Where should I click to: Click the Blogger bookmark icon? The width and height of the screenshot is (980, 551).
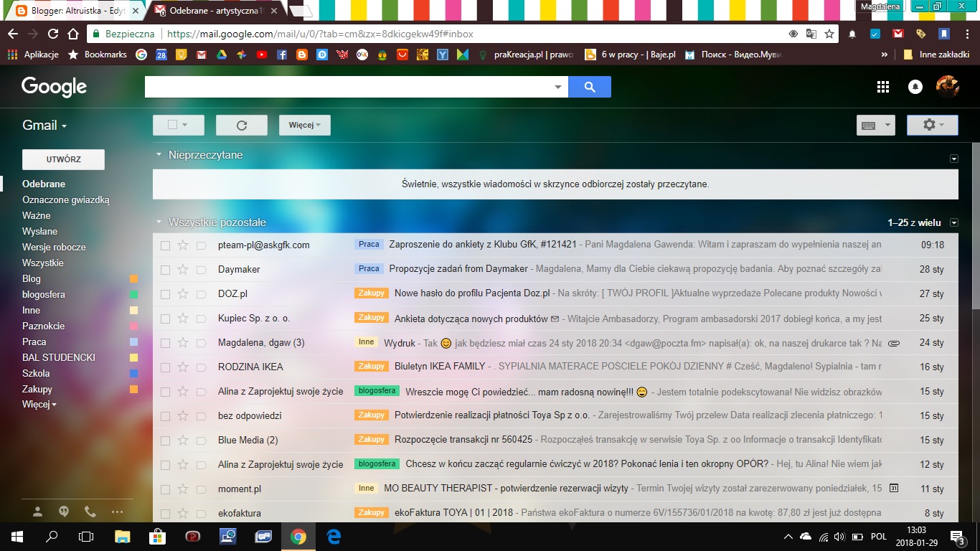point(302,55)
